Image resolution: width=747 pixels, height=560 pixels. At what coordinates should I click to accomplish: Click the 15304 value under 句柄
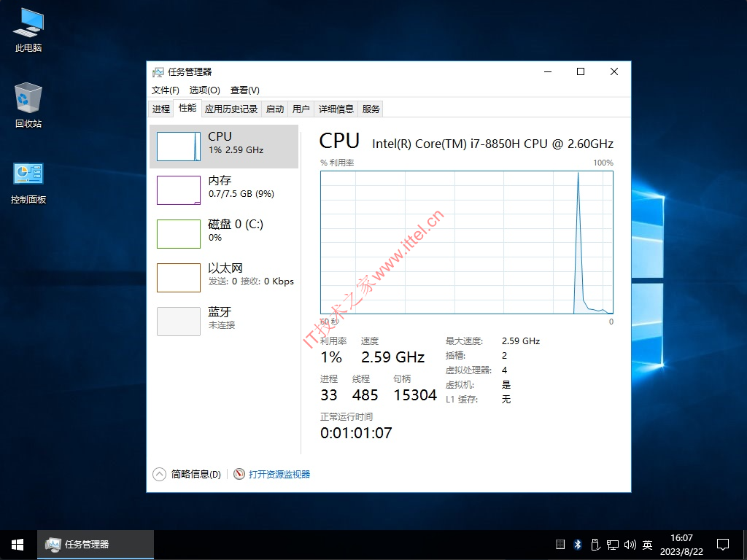[415, 395]
